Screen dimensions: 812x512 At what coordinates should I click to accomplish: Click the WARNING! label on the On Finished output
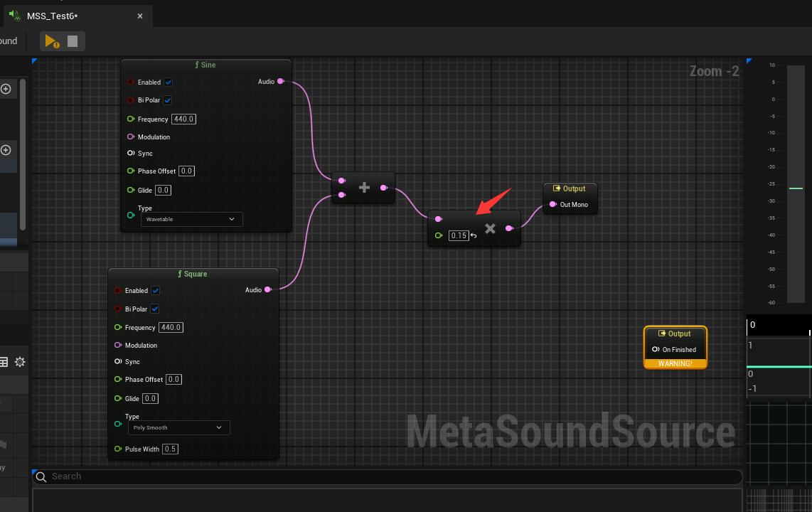tap(675, 363)
